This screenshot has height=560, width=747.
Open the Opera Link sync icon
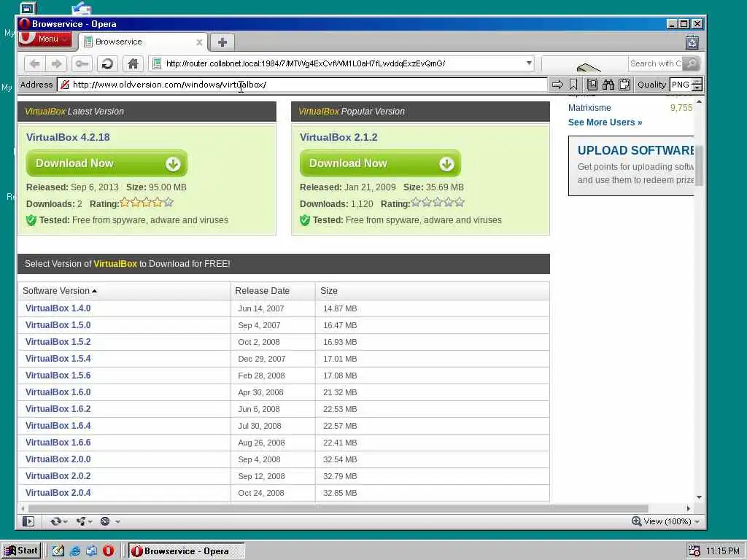tap(55, 521)
